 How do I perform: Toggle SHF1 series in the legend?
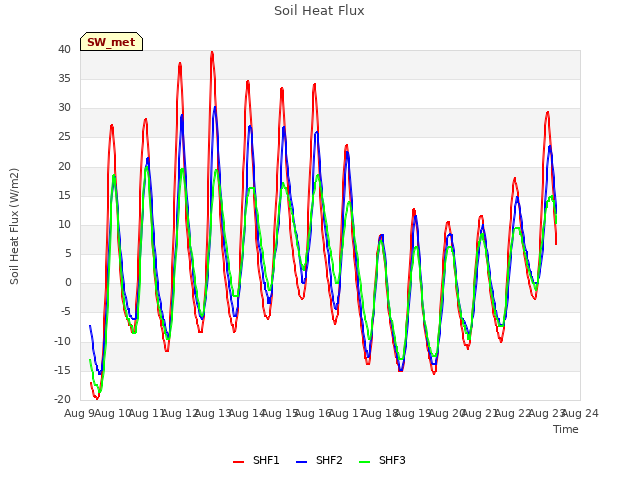point(256,460)
